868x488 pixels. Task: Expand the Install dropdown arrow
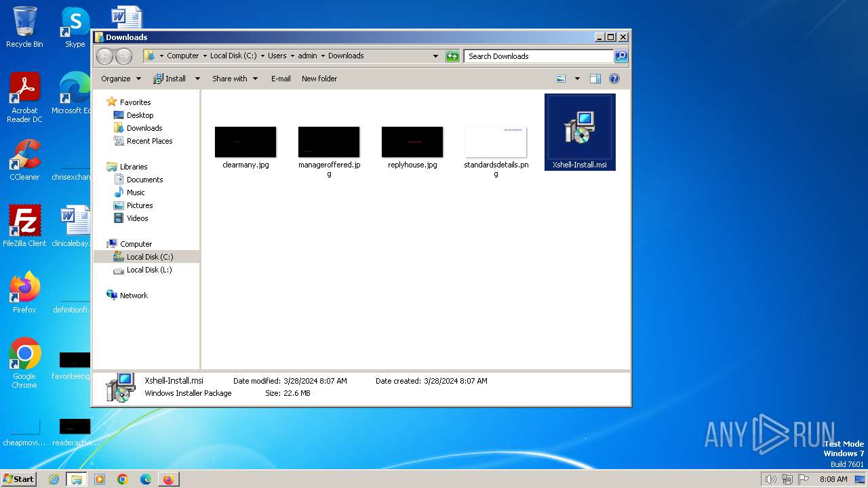[x=197, y=79]
